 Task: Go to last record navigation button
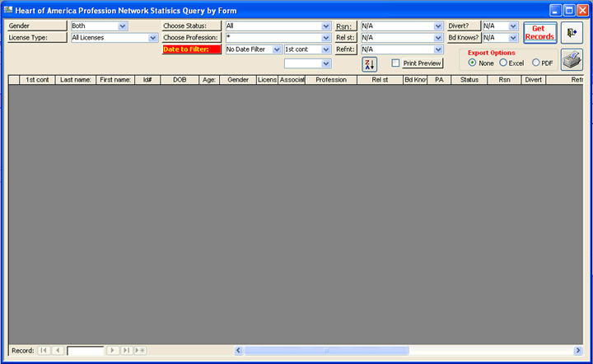126,351
